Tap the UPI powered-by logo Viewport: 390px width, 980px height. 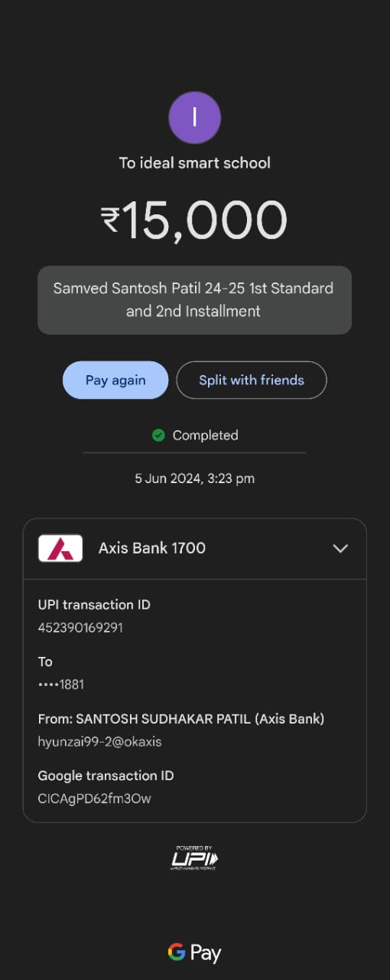click(x=194, y=857)
